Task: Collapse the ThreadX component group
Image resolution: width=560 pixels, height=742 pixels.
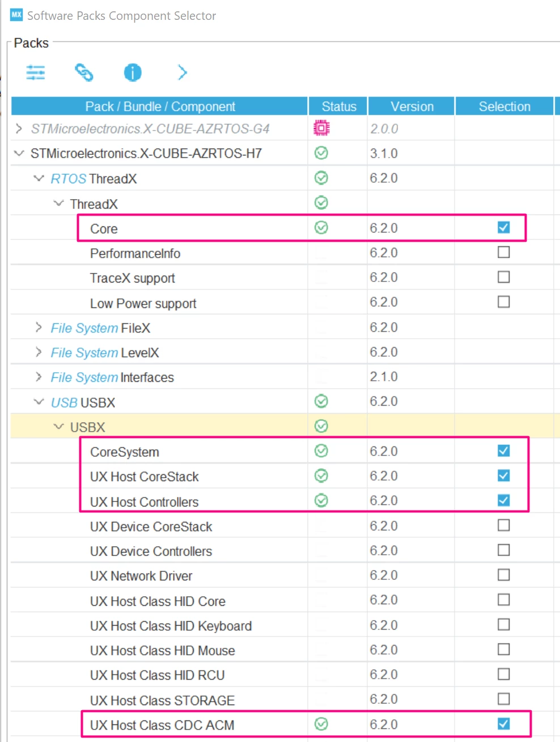Action: click(x=58, y=203)
